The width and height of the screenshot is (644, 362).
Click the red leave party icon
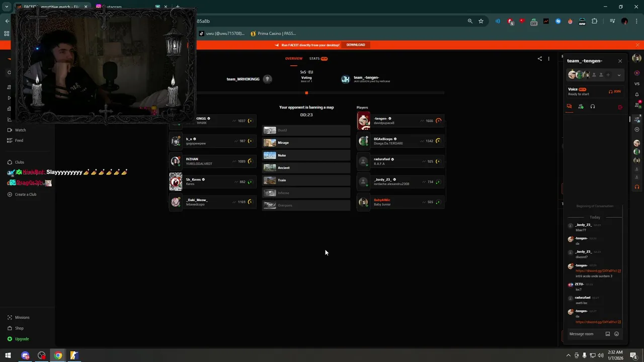[620, 107]
